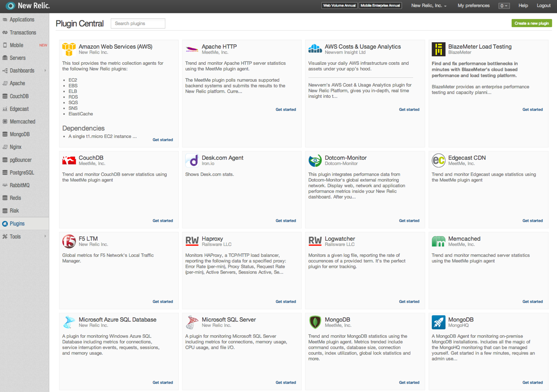
Task: Click the Dependencies heading in AWS card
Action: pyautogui.click(x=84, y=128)
